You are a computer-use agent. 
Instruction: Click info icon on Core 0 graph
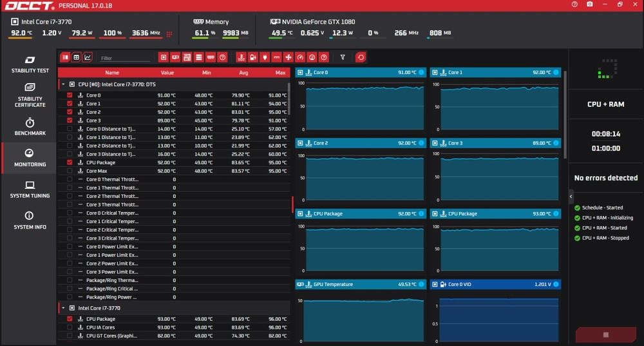[421, 72]
